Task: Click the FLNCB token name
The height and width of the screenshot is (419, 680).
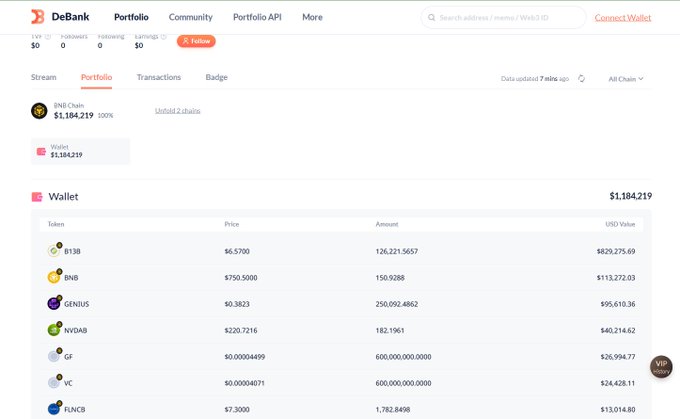Action: 75,409
